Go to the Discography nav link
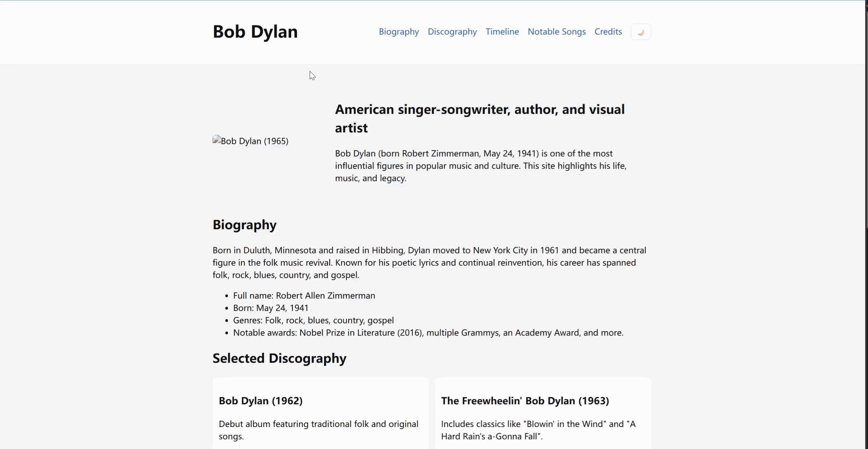This screenshot has width=868, height=449. click(x=452, y=32)
